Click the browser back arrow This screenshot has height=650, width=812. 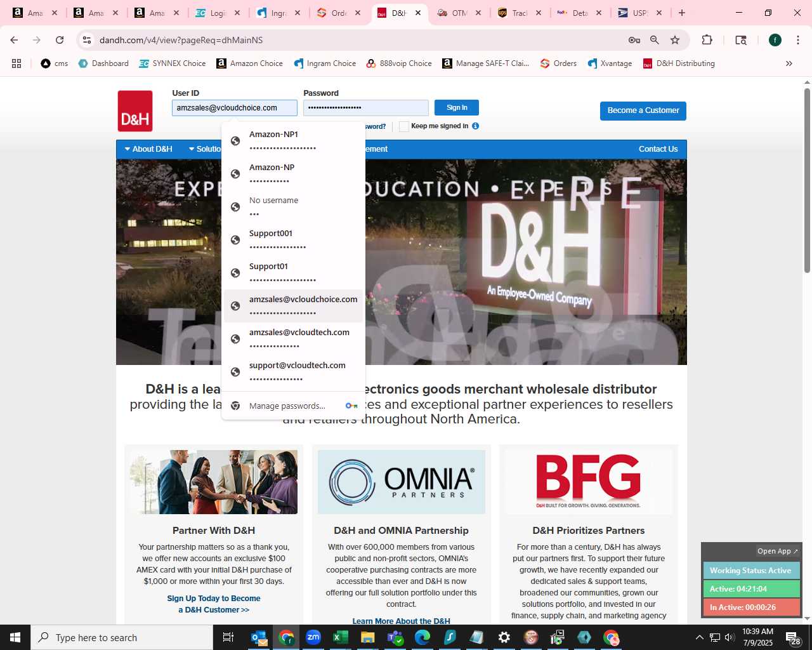coord(14,40)
